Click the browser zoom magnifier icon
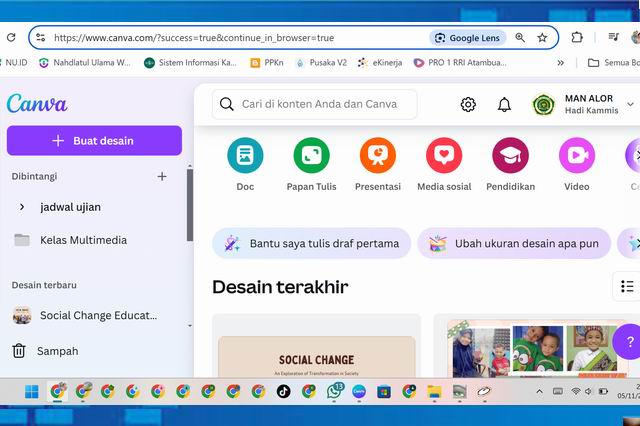Screen dimensions: 640x426 520,38
